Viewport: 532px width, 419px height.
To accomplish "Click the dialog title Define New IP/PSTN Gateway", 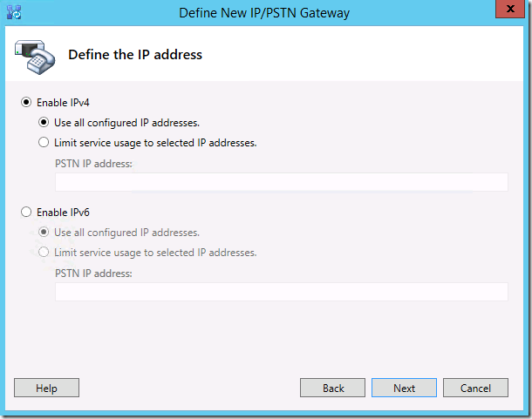I will coord(264,13).
